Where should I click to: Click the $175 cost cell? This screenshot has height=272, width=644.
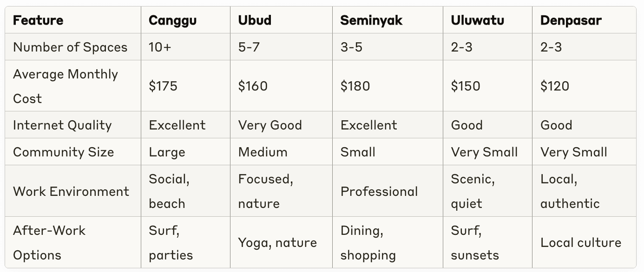163,86
